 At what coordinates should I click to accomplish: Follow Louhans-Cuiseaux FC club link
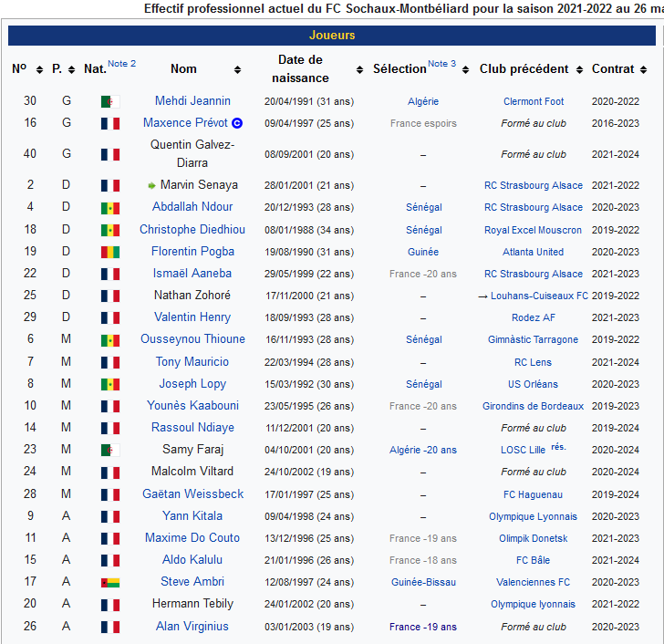(x=539, y=296)
